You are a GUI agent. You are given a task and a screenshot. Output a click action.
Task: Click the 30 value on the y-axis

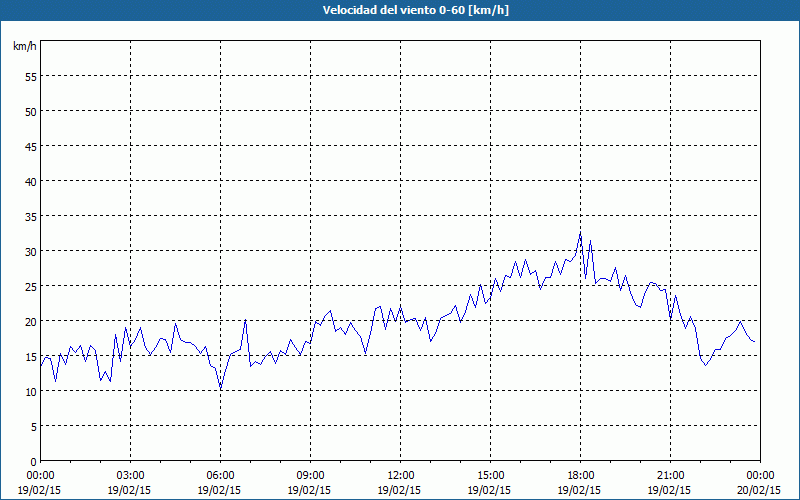point(31,252)
